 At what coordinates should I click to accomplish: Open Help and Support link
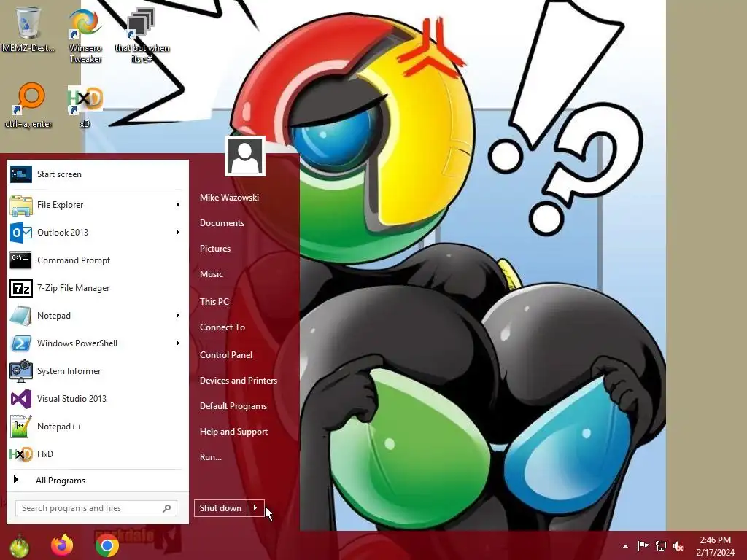click(234, 432)
